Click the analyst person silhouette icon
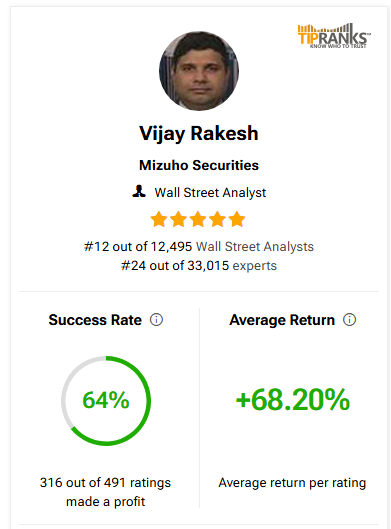The height and width of the screenshot is (529, 391). (139, 191)
